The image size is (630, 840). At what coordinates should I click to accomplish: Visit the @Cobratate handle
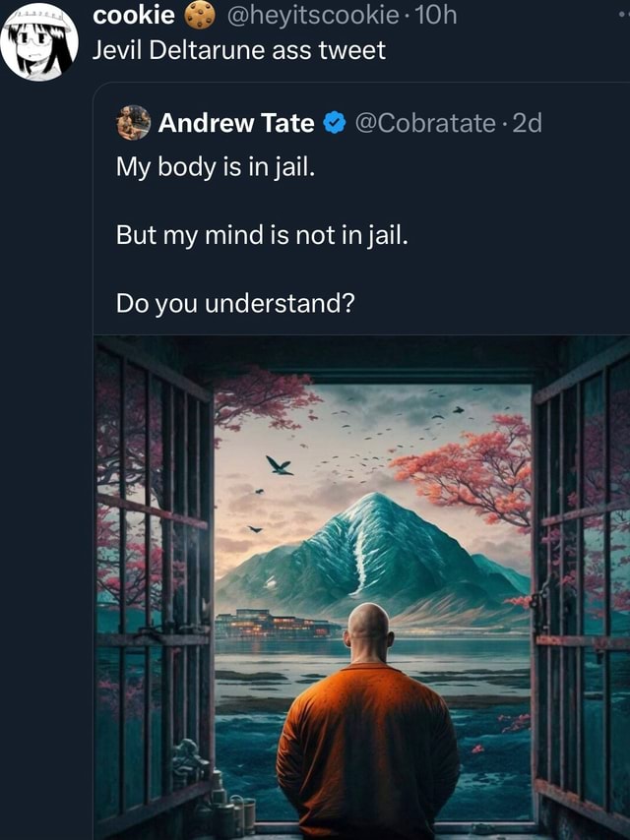(x=425, y=123)
